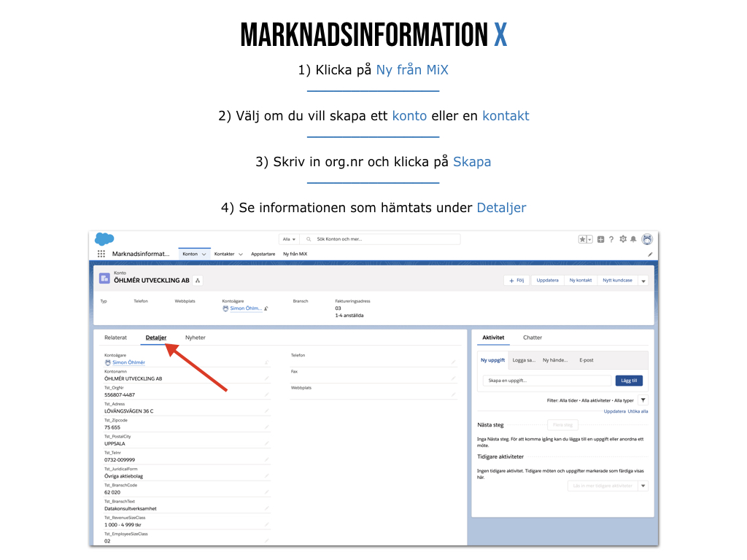This screenshot has width=747, height=560.
Task: Edit the Kontonamn field pencil icon
Action: pos(266,378)
